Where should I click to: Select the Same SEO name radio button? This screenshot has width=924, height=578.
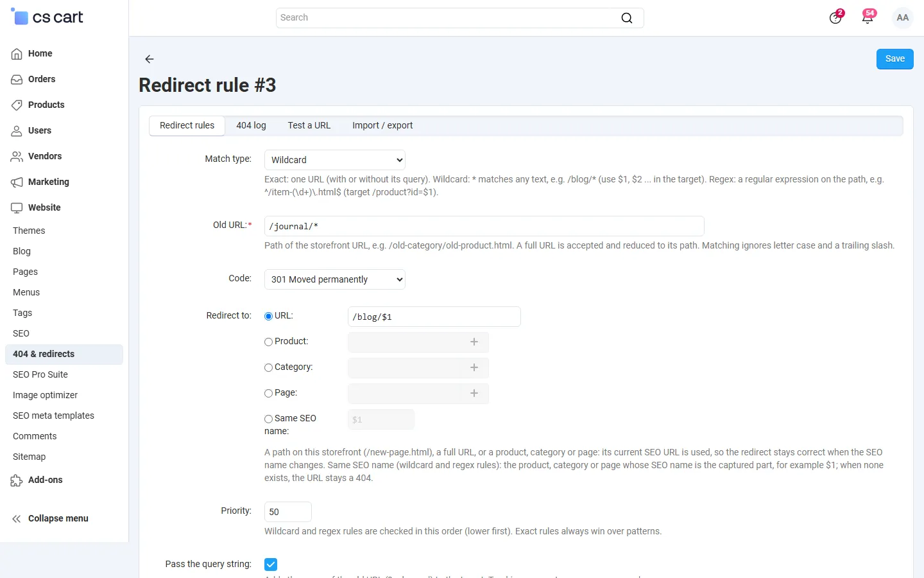tap(269, 419)
